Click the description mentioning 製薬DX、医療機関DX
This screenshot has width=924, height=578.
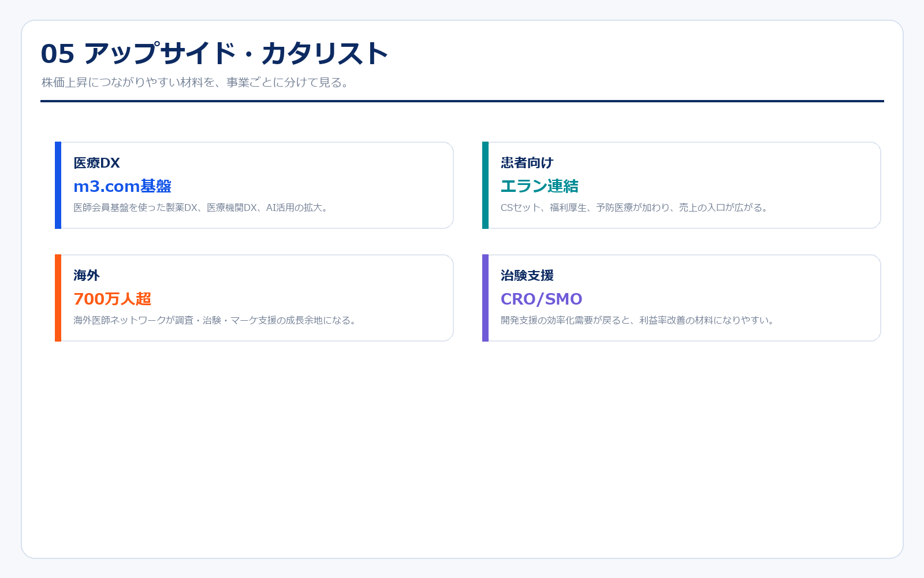point(202,208)
